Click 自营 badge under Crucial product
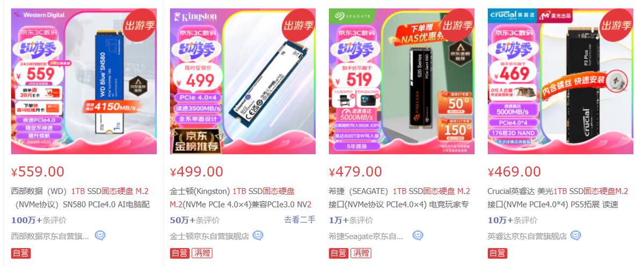This screenshot has width=644, height=266. point(497,253)
